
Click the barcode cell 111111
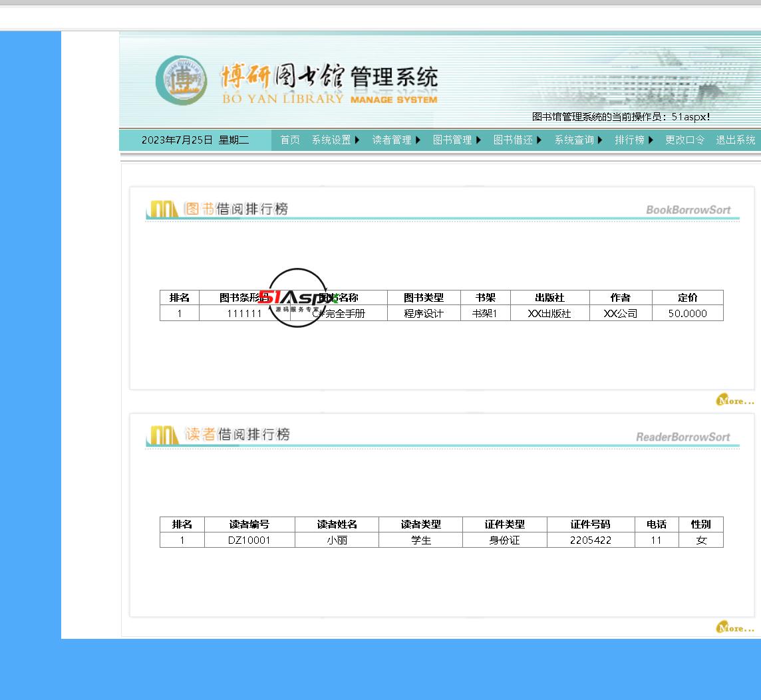coord(244,314)
